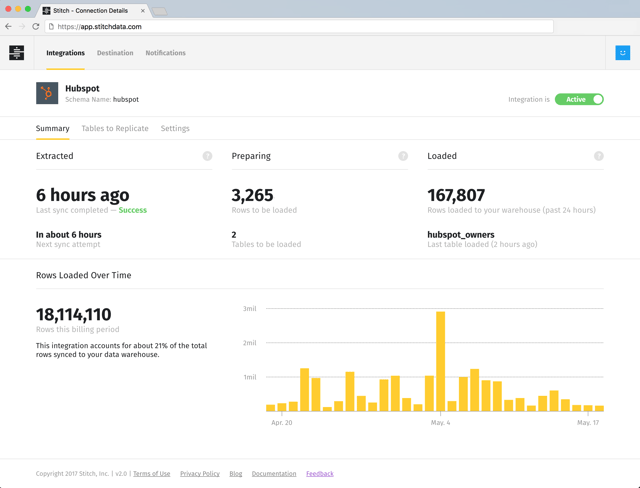Click the Documentation footer link
The image size is (640, 488).
click(273, 474)
